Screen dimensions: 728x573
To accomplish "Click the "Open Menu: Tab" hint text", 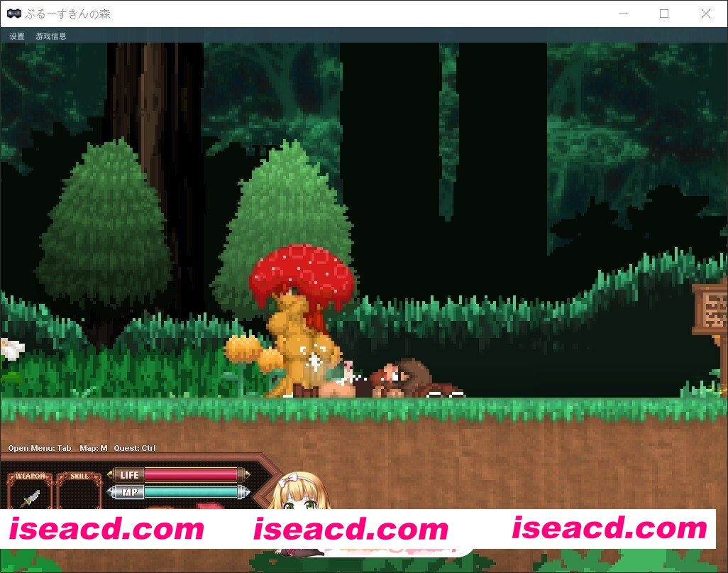I will point(40,448).
